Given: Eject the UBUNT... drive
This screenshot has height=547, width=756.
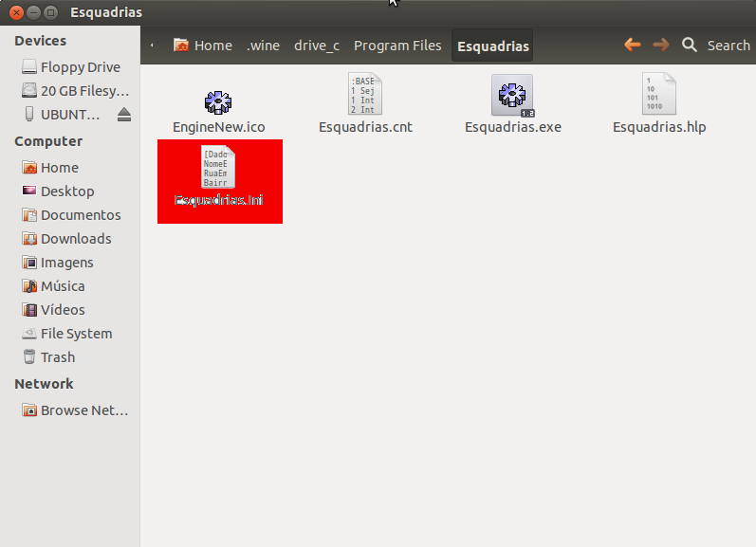Looking at the screenshot, I should (x=124, y=115).
